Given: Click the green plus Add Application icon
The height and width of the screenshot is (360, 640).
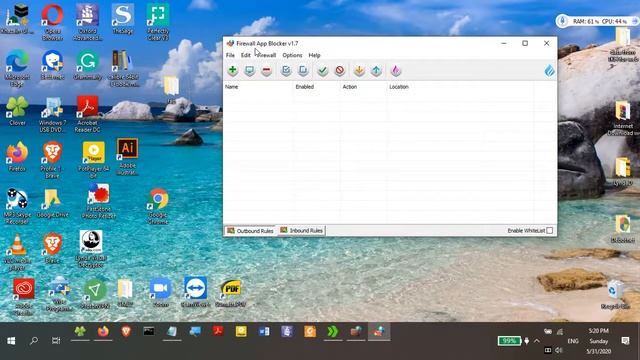Looking at the screenshot, I should pos(232,71).
